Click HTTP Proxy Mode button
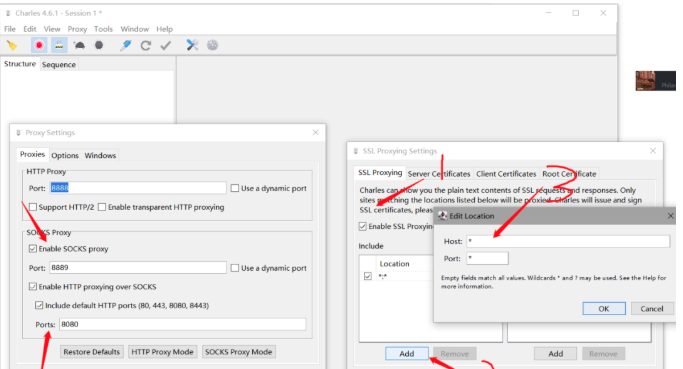683x369 pixels. tap(162, 352)
